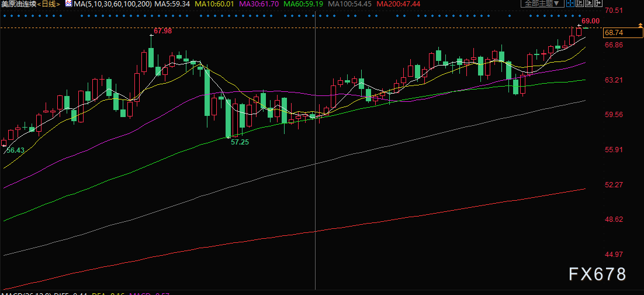Select the magenta MA30:61.70 readout

point(258,4)
